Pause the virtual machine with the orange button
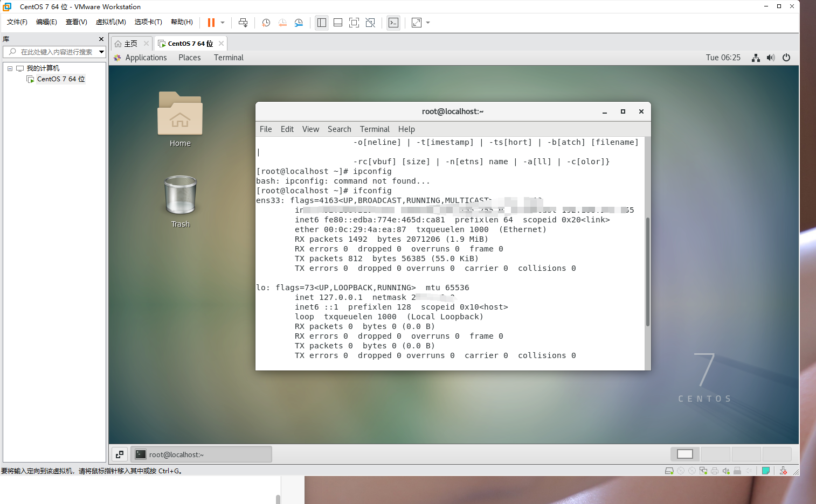This screenshot has width=816, height=504. (211, 23)
